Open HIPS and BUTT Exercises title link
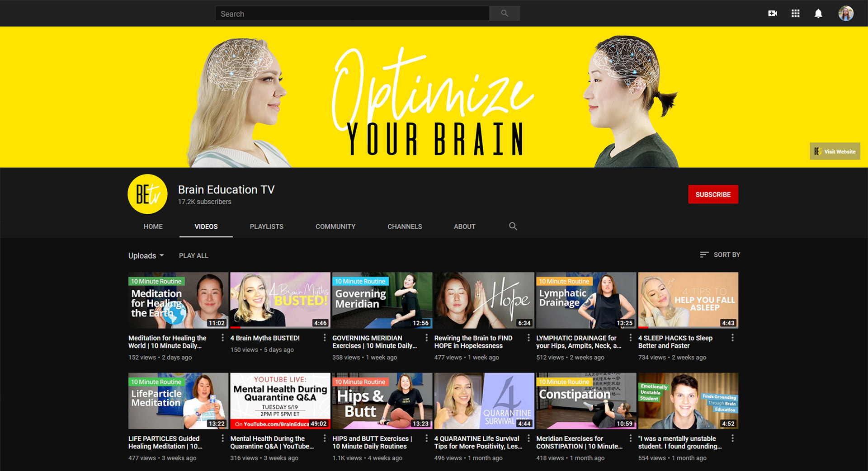 pyautogui.click(x=372, y=443)
